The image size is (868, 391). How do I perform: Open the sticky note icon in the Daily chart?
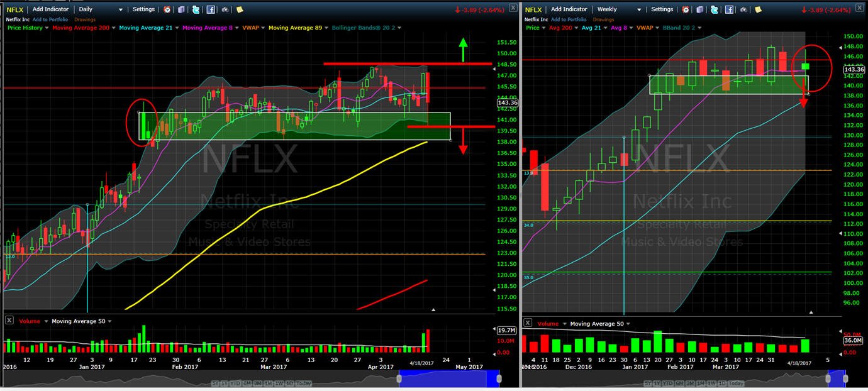click(240, 9)
